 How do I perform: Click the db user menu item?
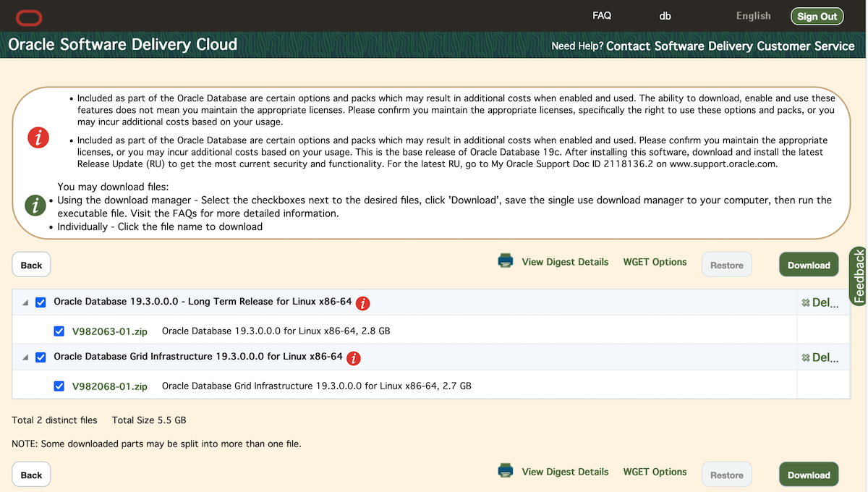pos(665,16)
